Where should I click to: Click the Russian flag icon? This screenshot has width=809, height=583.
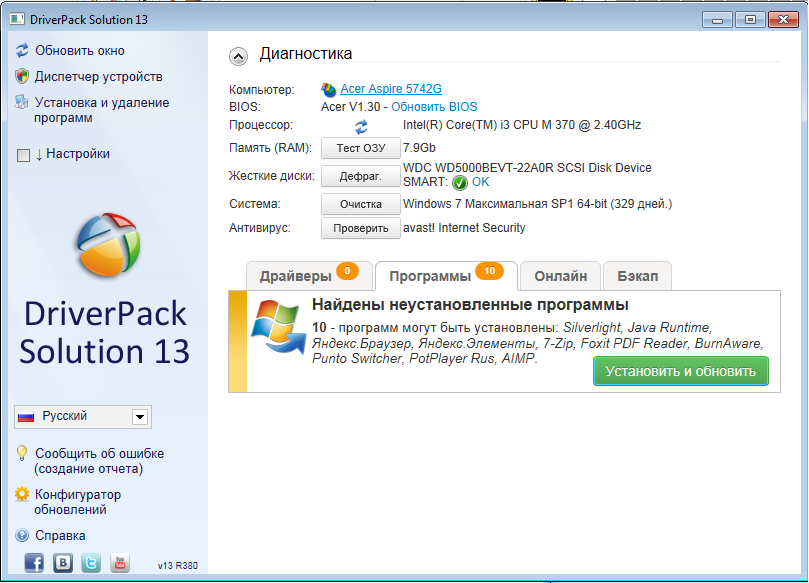[26, 417]
